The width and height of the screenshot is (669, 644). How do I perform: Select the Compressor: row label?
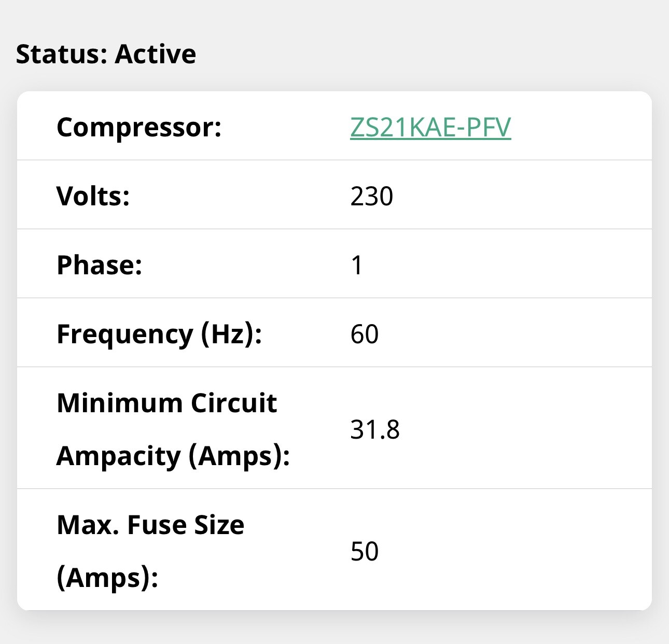coord(139,127)
